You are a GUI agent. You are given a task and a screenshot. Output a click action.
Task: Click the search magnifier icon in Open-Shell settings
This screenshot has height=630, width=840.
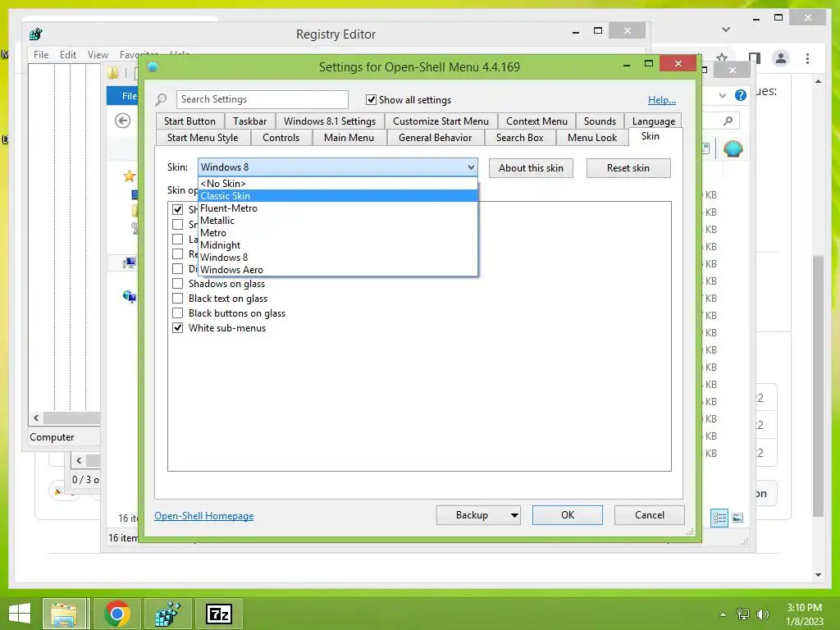click(x=161, y=99)
